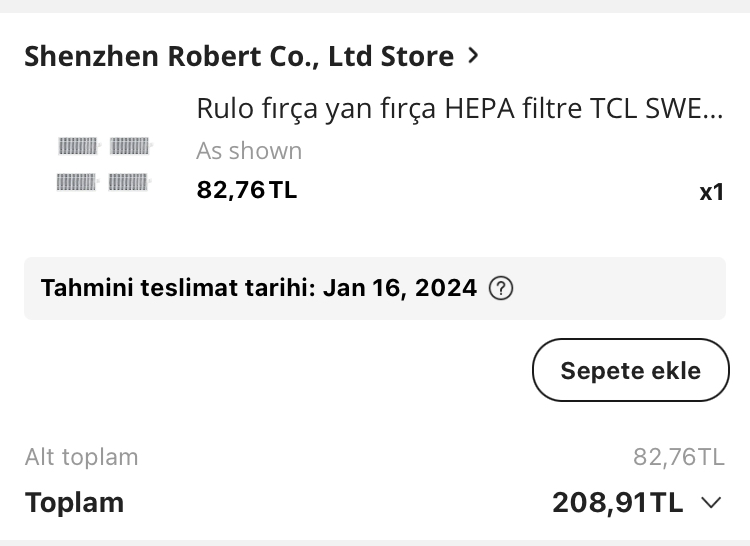The height and width of the screenshot is (546, 750).
Task: Open the HEPA filter product thumbnail
Action: pos(104,164)
